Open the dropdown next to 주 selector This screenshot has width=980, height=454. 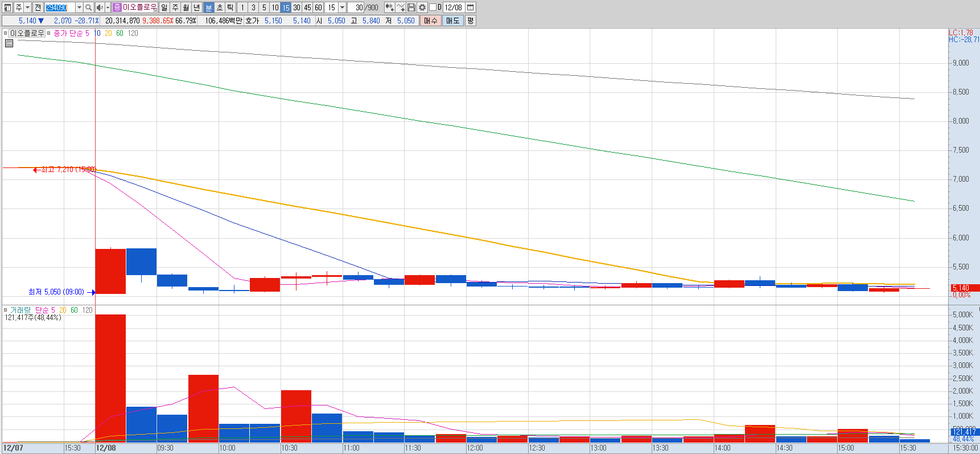27,7
